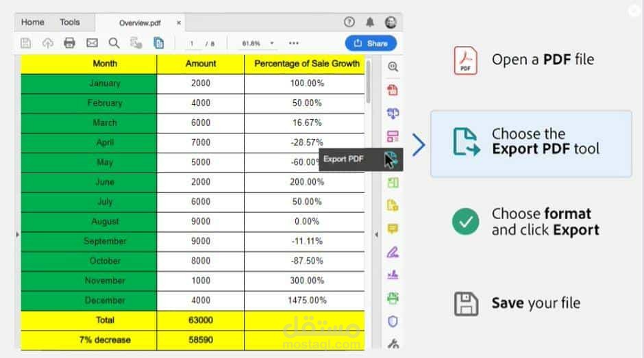Select the Overview.pdf document tab
This screenshot has width=644, height=358.
pos(140,23)
